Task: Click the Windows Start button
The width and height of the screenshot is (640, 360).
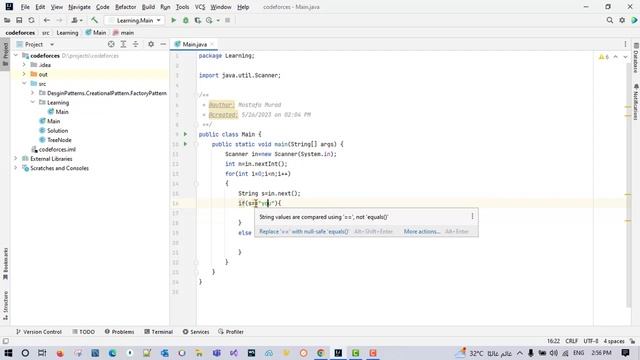Action: click(8, 353)
